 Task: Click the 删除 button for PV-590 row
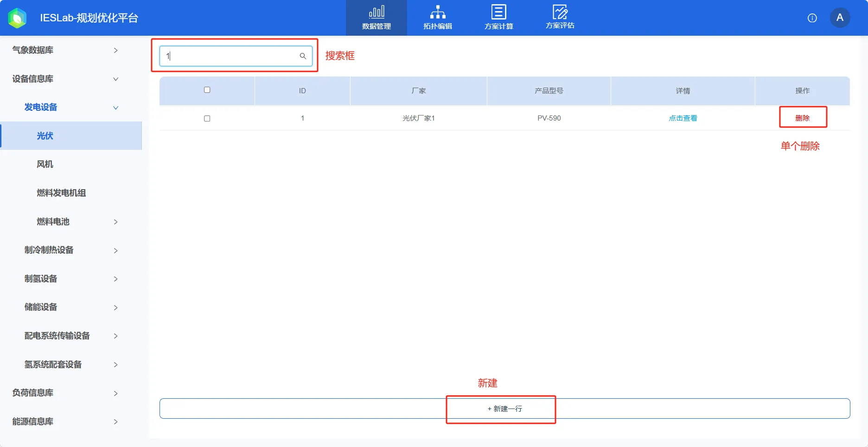[x=803, y=118]
